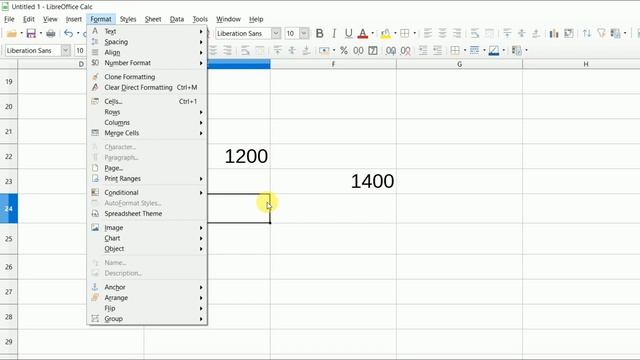Click the Print icon in the toolbar
This screenshot has height=360, width=640.
51,33
